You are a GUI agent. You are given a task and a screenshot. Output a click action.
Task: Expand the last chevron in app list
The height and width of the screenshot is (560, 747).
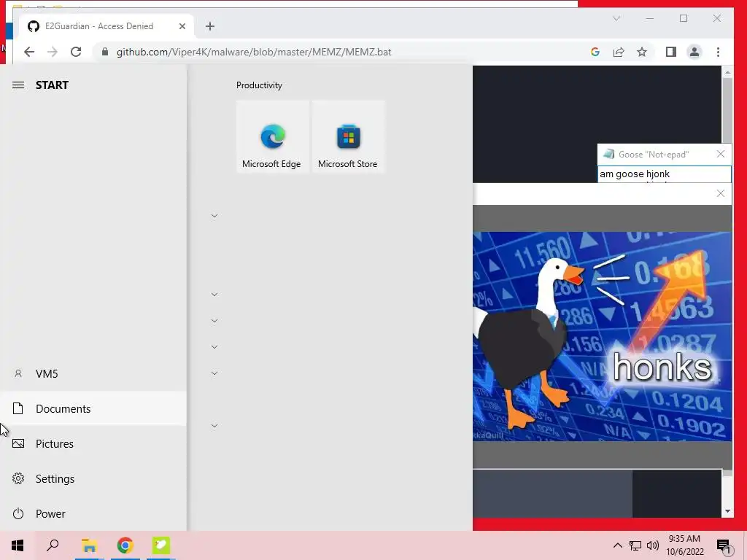214,425
